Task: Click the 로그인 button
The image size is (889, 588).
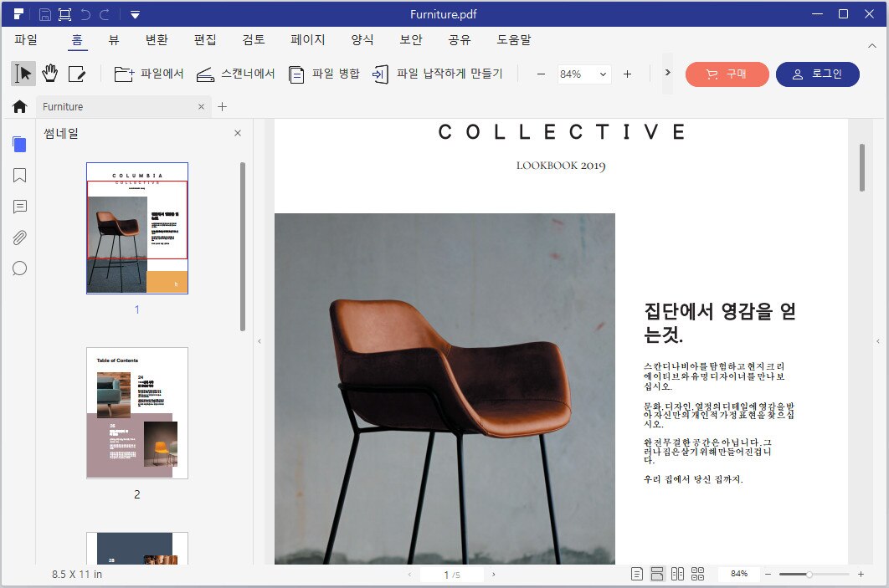Action: click(x=818, y=74)
